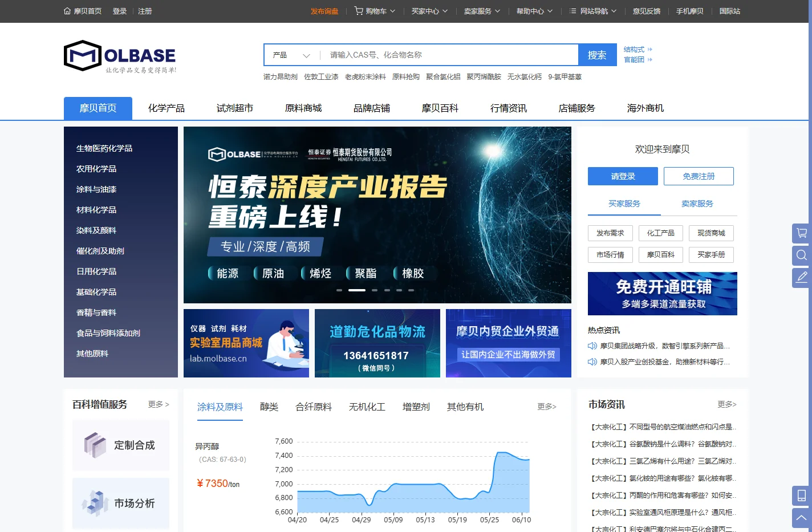Click the 发布询盘 link in top bar
The width and height of the screenshot is (812, 532).
tap(324, 11)
